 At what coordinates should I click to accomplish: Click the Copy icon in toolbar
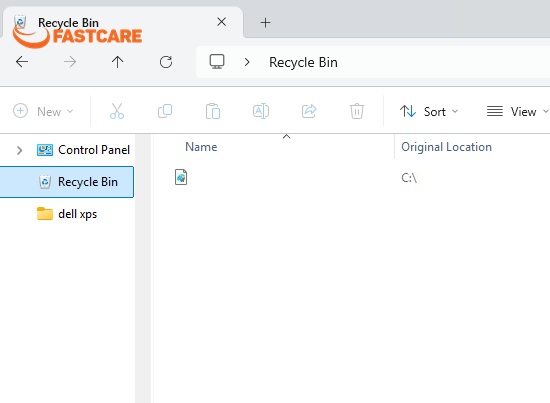[x=165, y=111]
